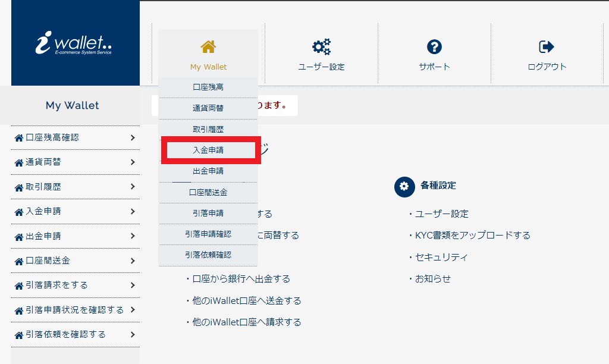Open sidebar 引落請求をする link
609x364 pixels.
[56, 285]
